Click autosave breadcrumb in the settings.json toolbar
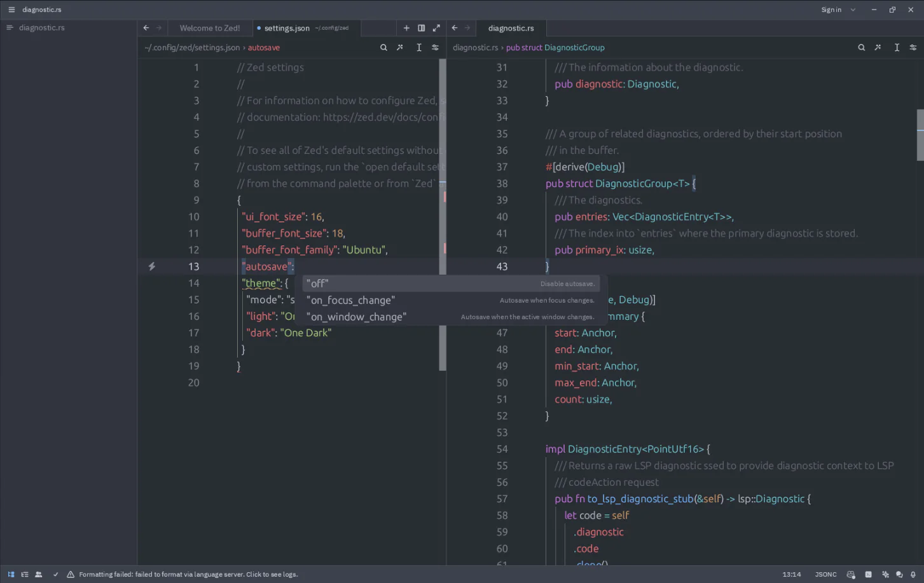 (264, 48)
